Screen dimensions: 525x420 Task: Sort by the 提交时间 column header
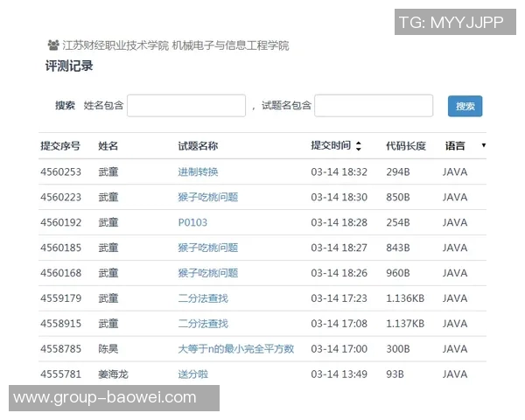click(330, 146)
